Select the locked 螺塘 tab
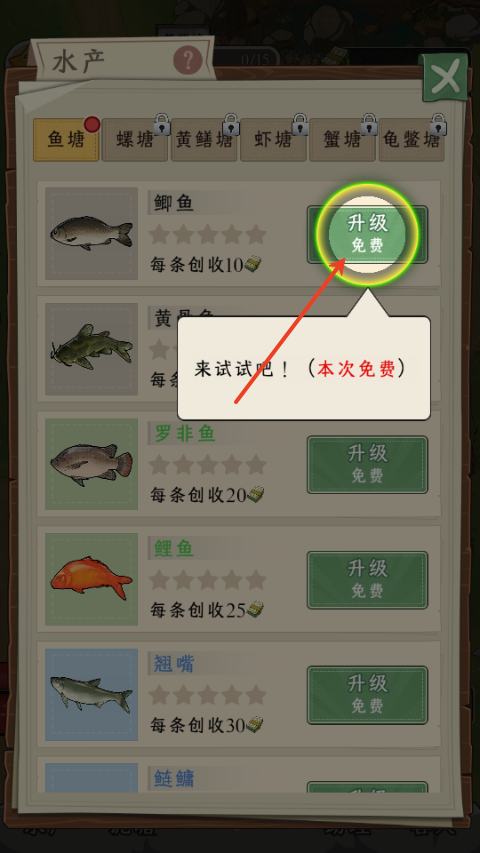Viewport: 480px width, 853px height. coord(134,140)
